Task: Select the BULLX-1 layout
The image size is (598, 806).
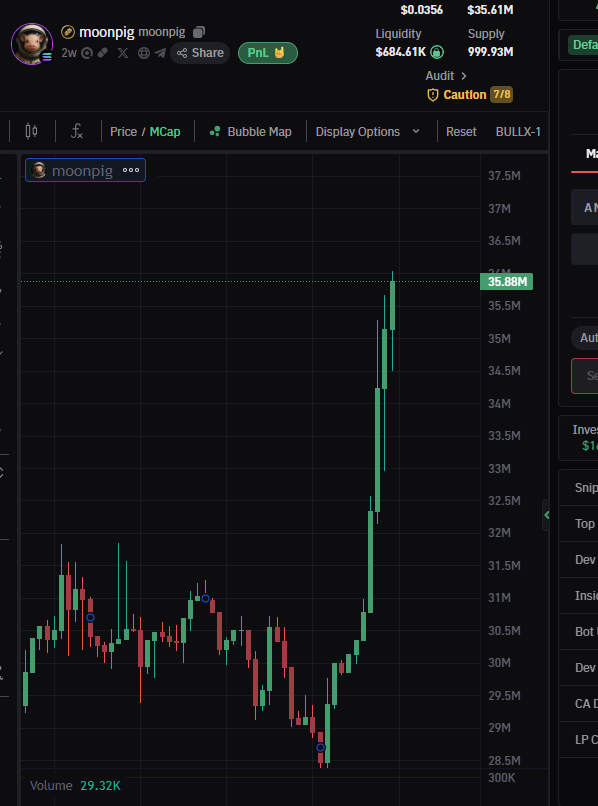Action: [518, 132]
